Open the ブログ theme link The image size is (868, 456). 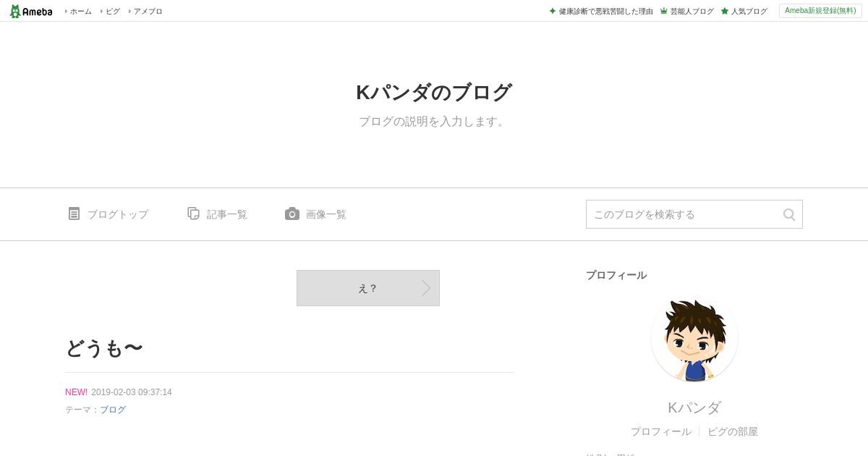(x=113, y=410)
